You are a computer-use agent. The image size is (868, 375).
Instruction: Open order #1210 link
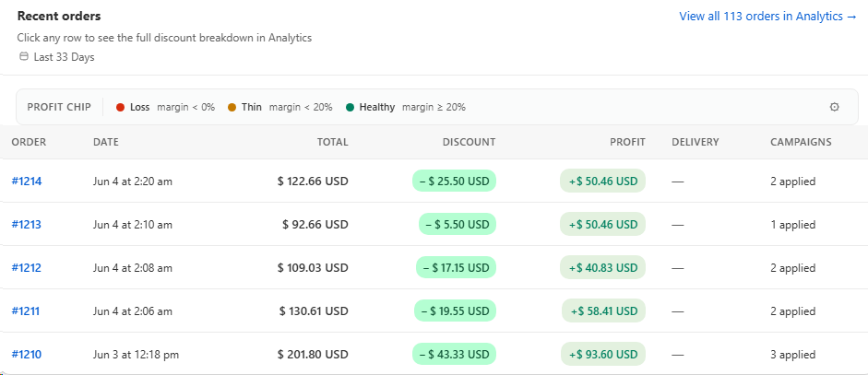tap(27, 354)
